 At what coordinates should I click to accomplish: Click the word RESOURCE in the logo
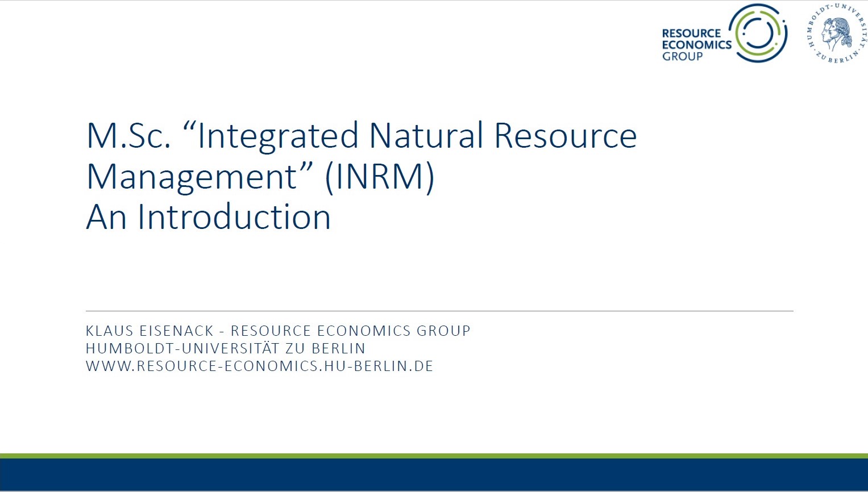tap(691, 34)
